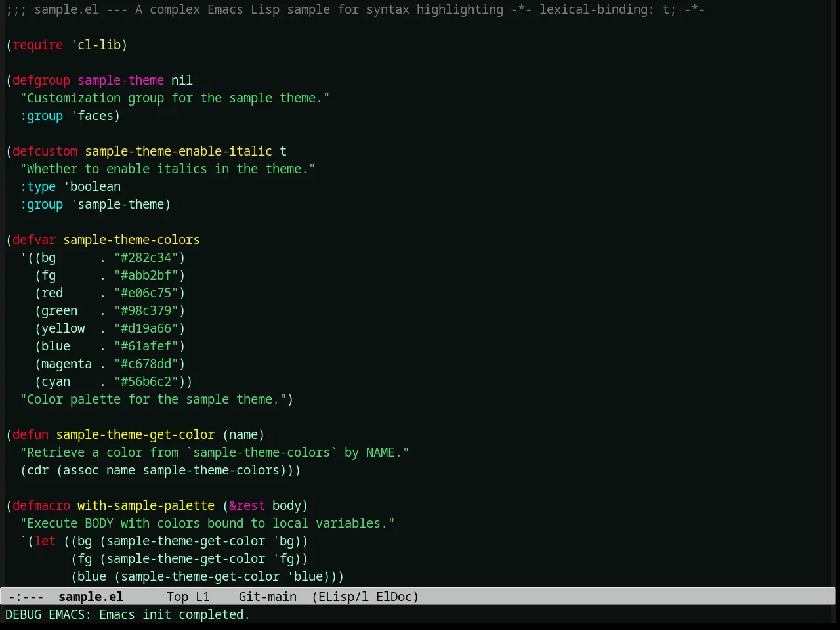Screen dimensions: 840x630
Task: Click the "#c678dd" color string
Action: [146, 364]
